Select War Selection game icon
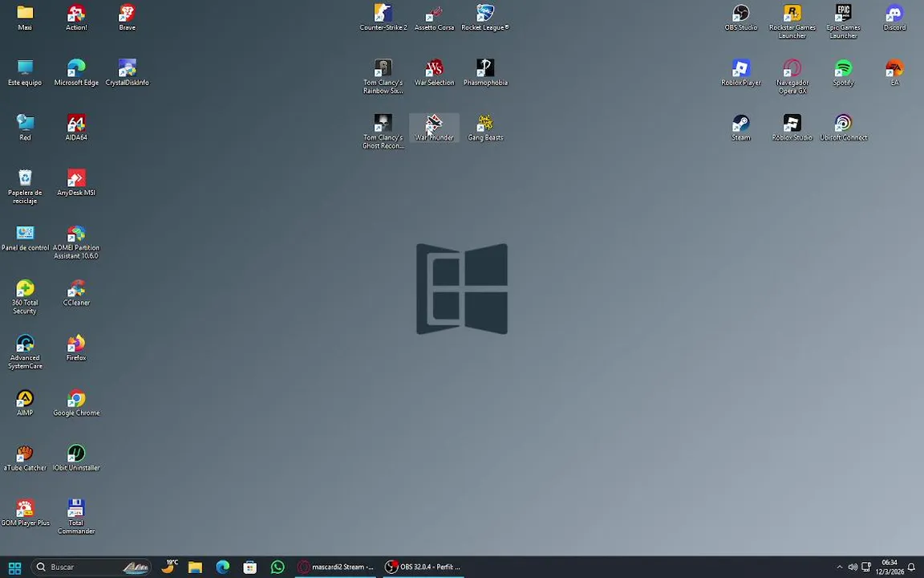 [434, 72]
